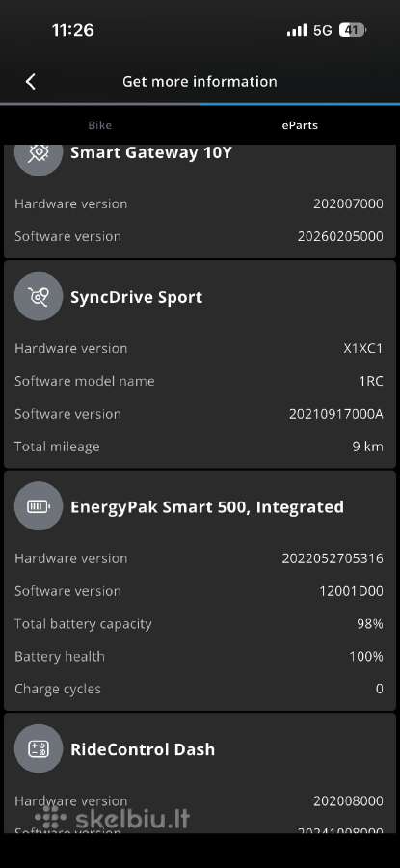Tap the RideControl Dash icon

coord(39,749)
